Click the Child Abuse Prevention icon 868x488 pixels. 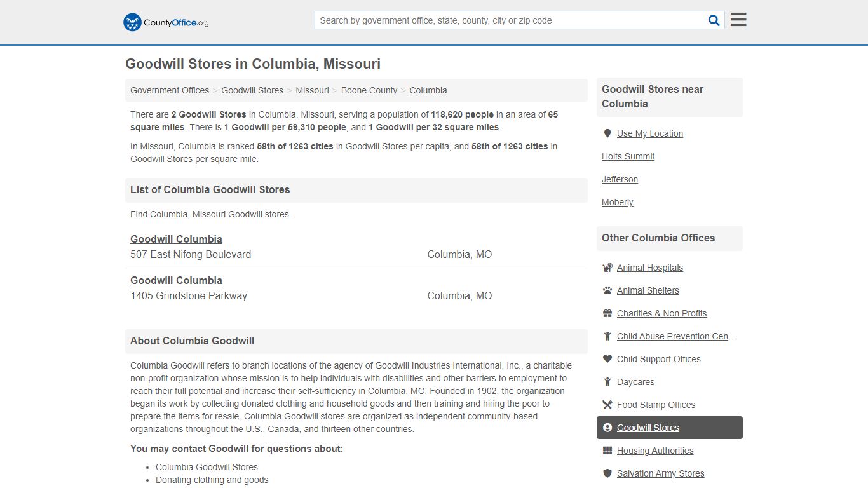[x=607, y=336]
